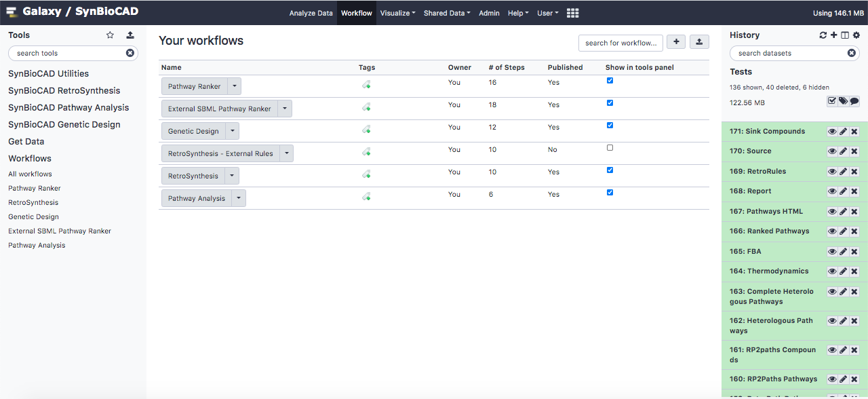Click the Galaxy logo icon
This screenshot has width=868, height=399.
12,12
